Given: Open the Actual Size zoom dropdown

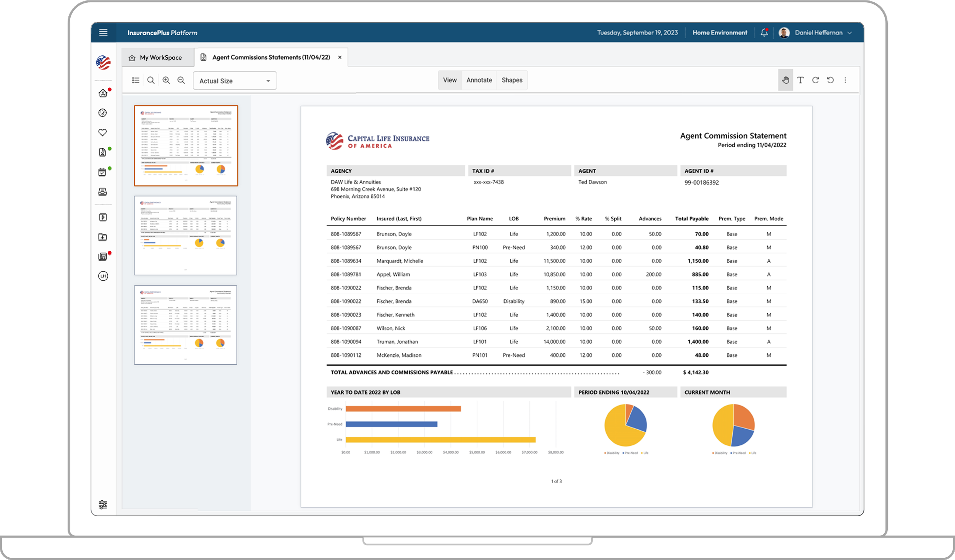Looking at the screenshot, I should [234, 81].
